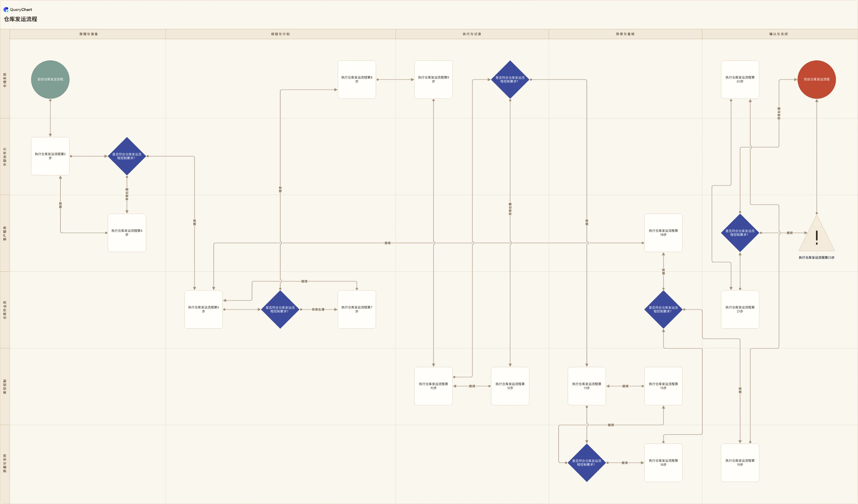Screen dimensions: 858x504
Task: Click the 仓库作业员 lane label
Action: click(5, 310)
